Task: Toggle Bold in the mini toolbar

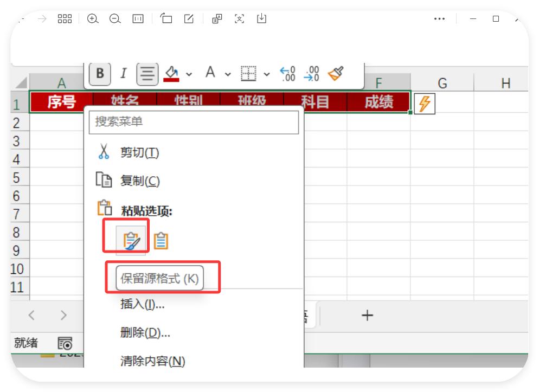Action: click(x=100, y=73)
